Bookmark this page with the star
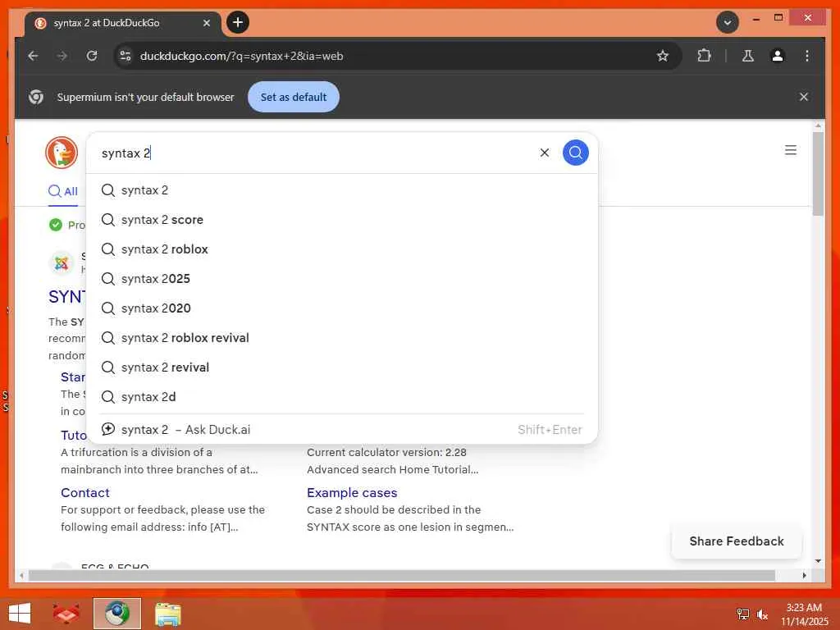The image size is (840, 630). click(663, 56)
